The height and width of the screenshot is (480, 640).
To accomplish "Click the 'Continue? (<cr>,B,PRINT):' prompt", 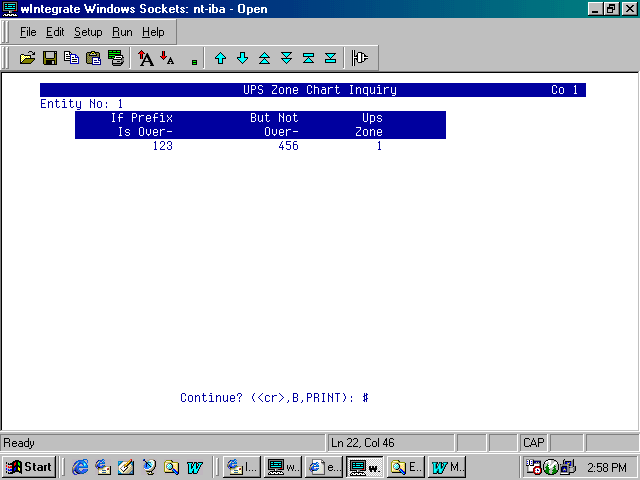I will (x=267, y=398).
